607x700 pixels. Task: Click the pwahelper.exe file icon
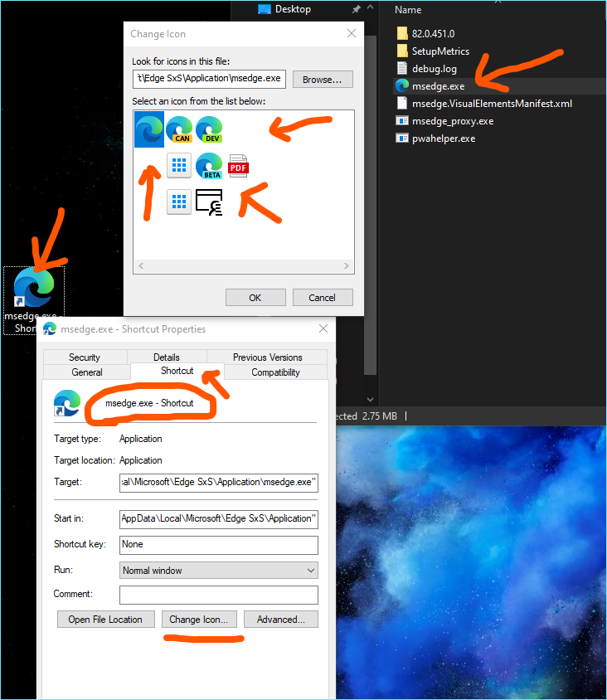(402, 139)
